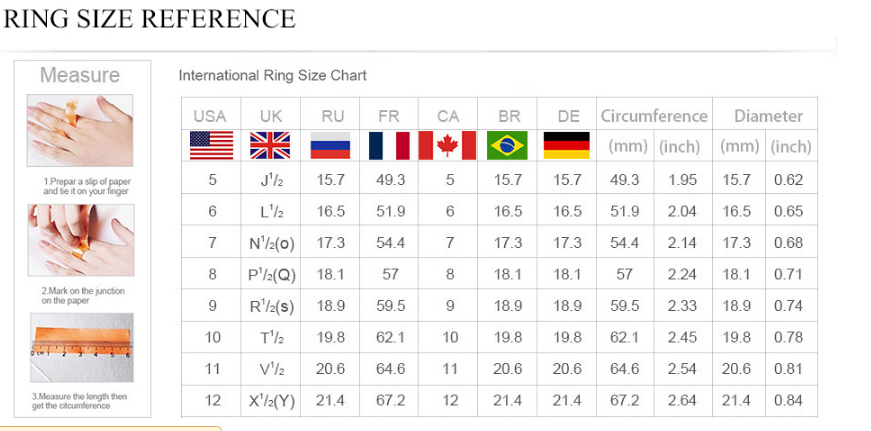Click the International Ring Size Chart title
Image resolution: width=871 pixels, height=431 pixels.
[x=272, y=76]
